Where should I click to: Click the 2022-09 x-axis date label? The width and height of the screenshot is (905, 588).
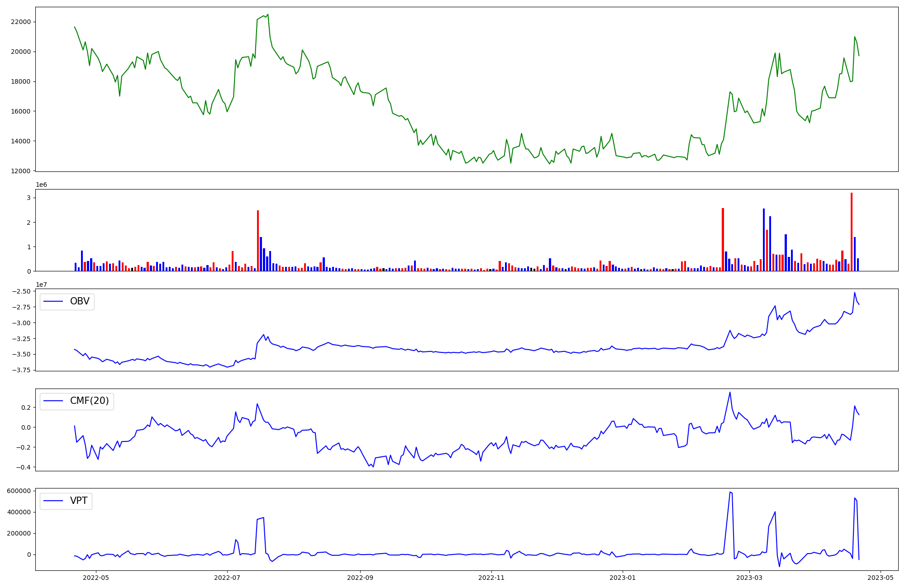point(360,578)
